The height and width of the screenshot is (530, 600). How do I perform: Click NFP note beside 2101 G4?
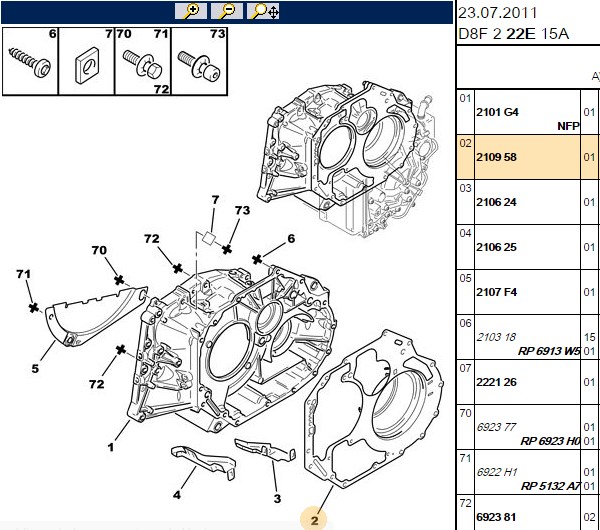point(568,126)
